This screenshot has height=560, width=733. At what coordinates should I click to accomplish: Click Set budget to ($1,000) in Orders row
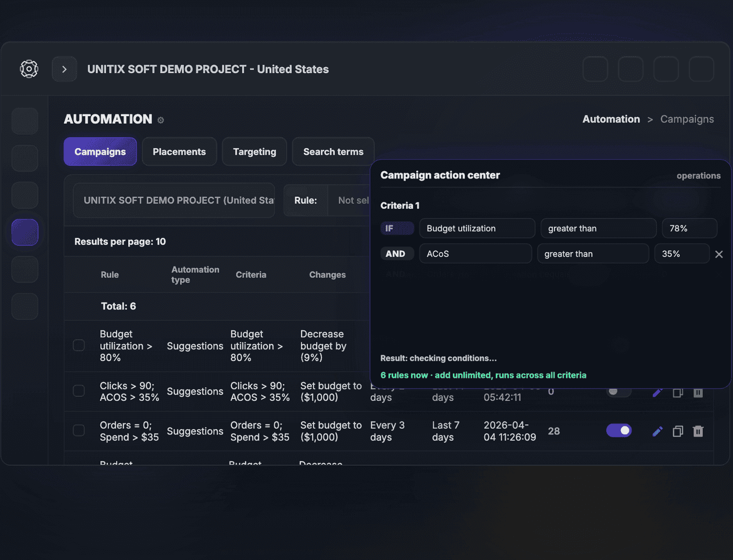tap(331, 431)
